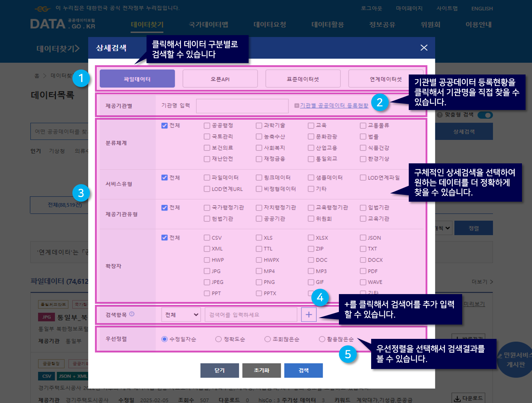Click the 닫기 button
The height and width of the screenshot is (403, 532).
[x=220, y=370]
